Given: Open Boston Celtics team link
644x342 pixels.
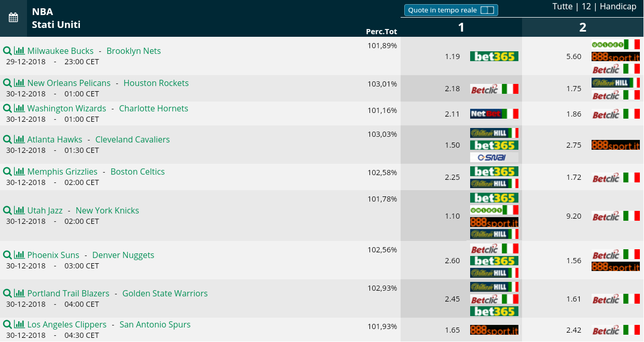Looking at the screenshot, I should [138, 172].
